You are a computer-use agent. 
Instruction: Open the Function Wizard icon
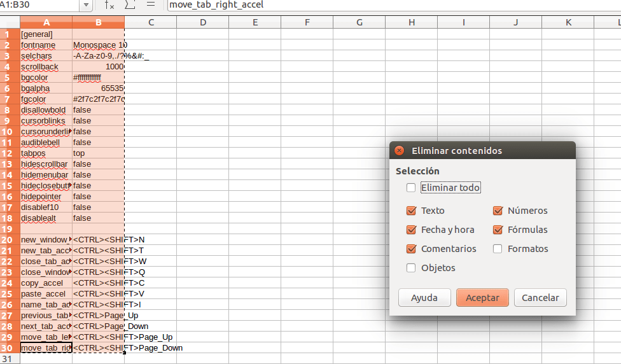tap(109, 5)
